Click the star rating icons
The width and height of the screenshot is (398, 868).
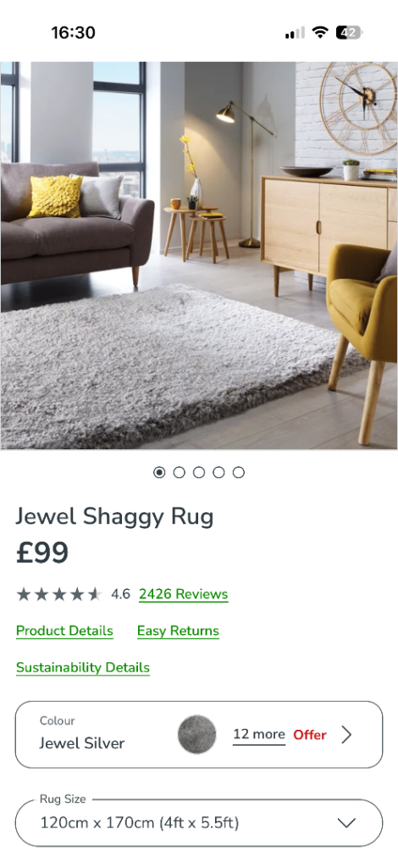[x=59, y=594]
